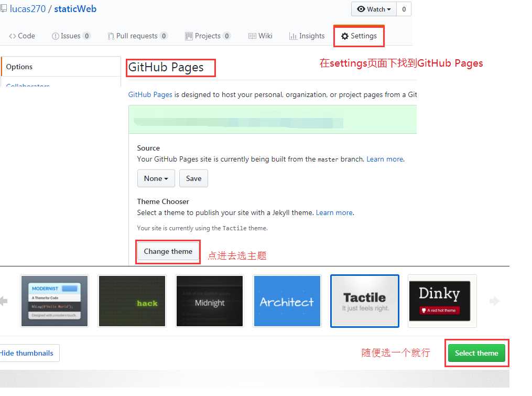Show next themes with right arrow

click(x=494, y=301)
